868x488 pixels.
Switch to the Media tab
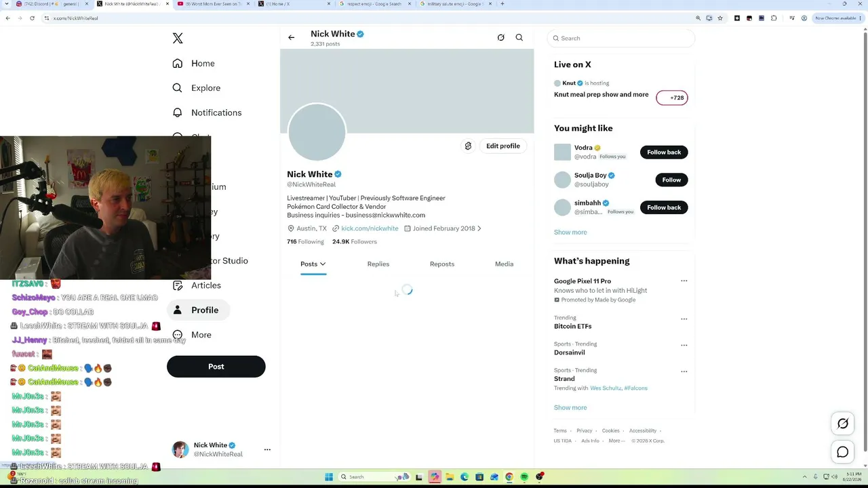(504, 264)
